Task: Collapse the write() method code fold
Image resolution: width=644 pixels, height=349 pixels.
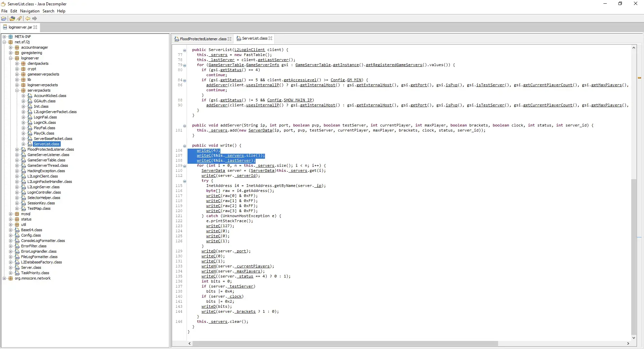Action: [x=184, y=146]
